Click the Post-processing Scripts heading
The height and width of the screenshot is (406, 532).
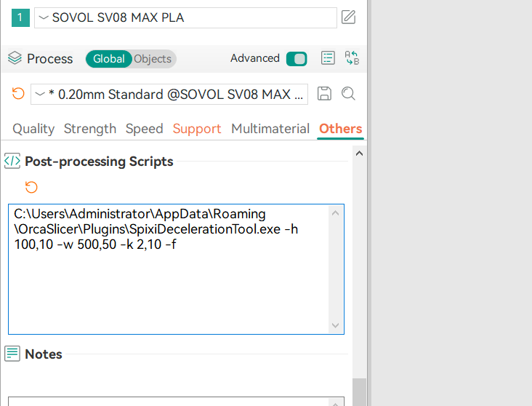pos(99,162)
